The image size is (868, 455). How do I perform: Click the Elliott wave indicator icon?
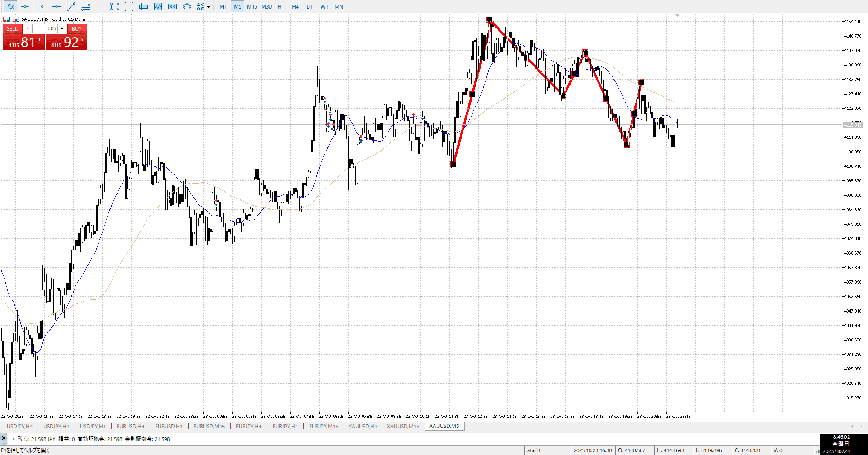pos(158,6)
